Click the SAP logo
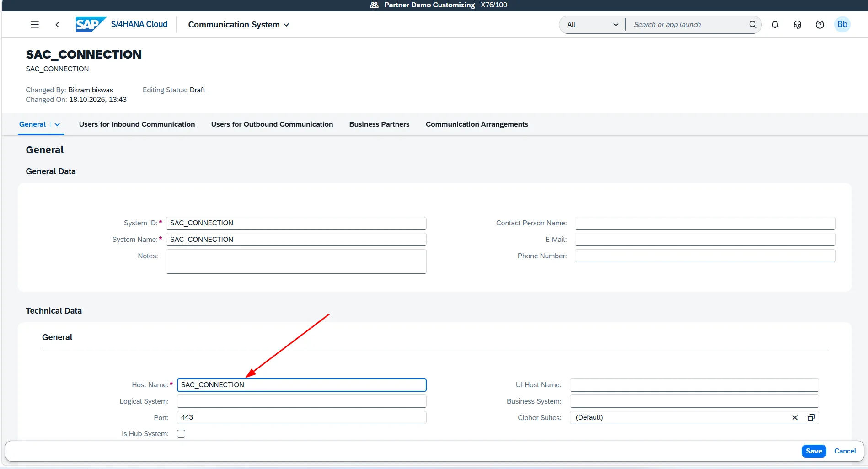The width and height of the screenshot is (868, 469). pos(91,24)
